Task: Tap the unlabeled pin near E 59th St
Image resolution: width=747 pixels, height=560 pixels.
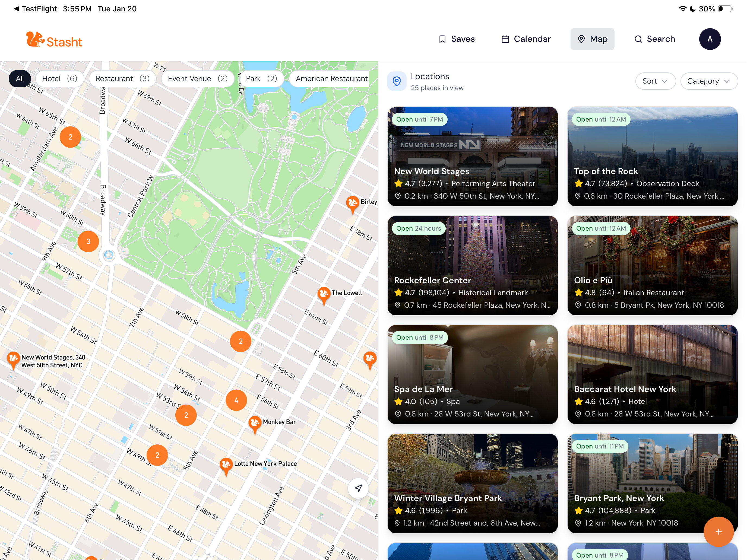Action: [370, 359]
